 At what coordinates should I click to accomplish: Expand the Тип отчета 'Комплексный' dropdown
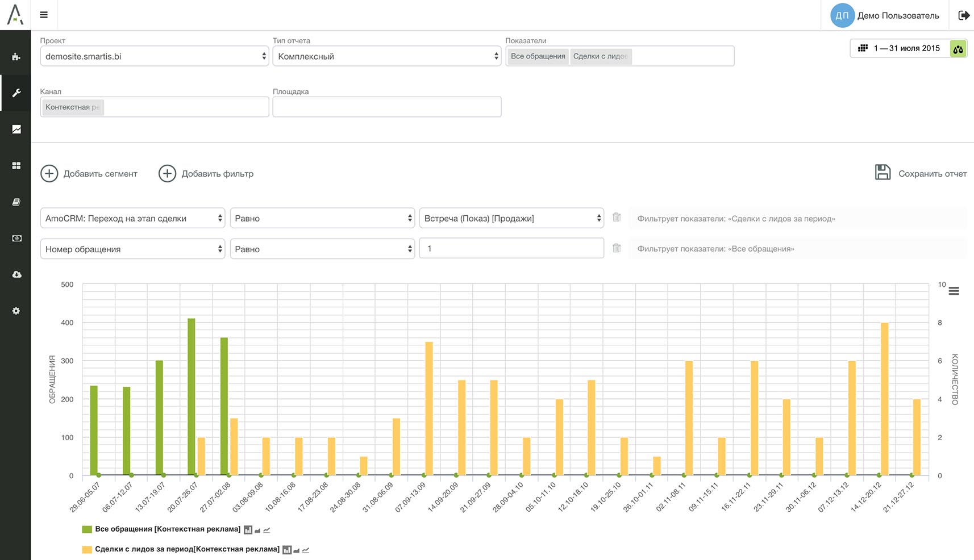pos(386,56)
